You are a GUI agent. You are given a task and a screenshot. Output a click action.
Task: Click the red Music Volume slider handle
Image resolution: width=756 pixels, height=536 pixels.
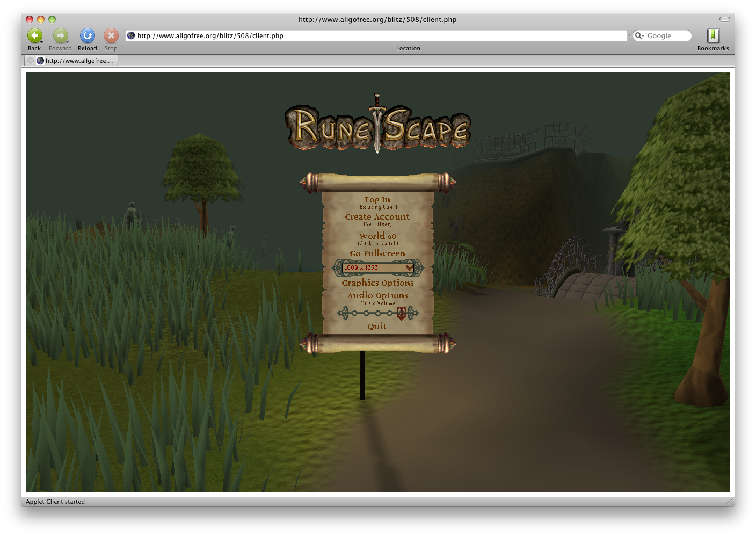[401, 313]
